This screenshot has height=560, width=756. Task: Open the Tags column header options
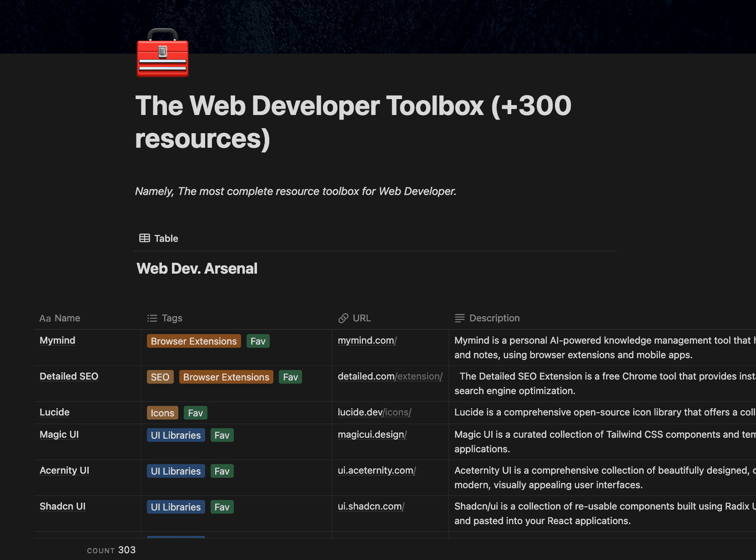[171, 318]
